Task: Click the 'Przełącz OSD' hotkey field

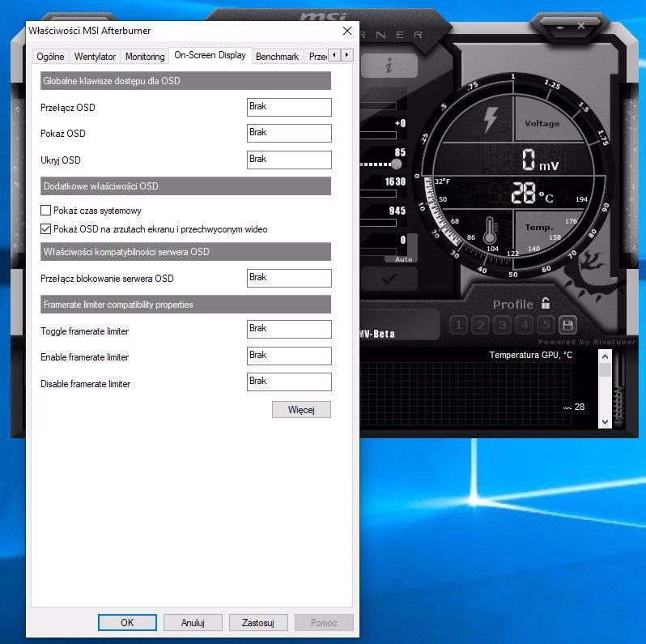Action: (289, 107)
